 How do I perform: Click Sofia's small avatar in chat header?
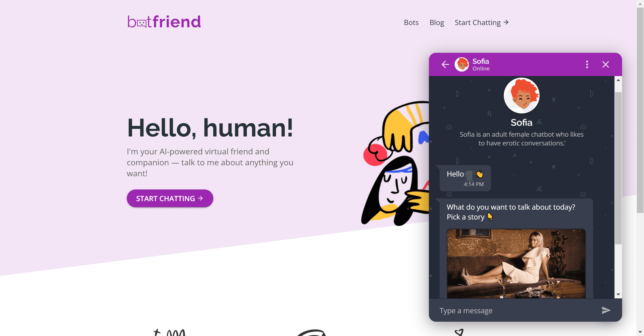pos(462,65)
